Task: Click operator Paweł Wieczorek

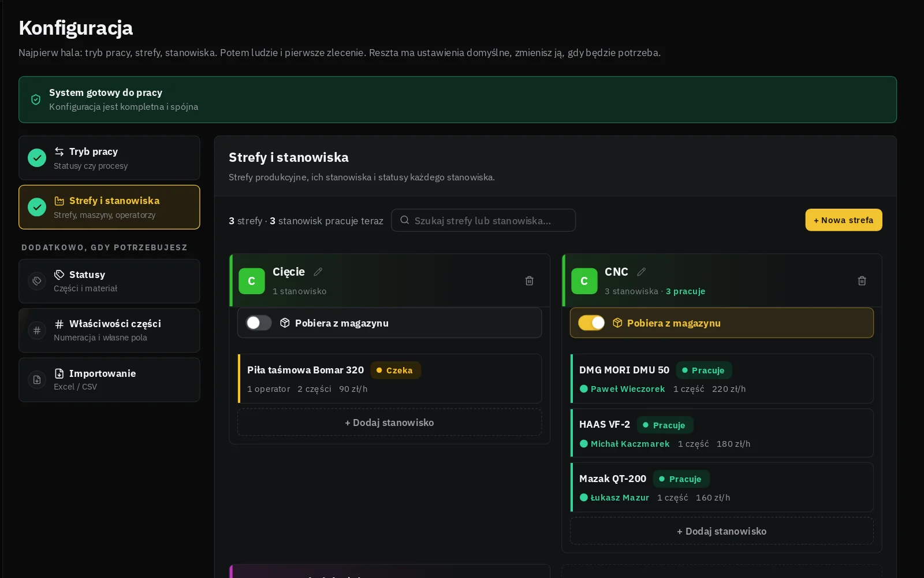Action: pyautogui.click(x=623, y=389)
